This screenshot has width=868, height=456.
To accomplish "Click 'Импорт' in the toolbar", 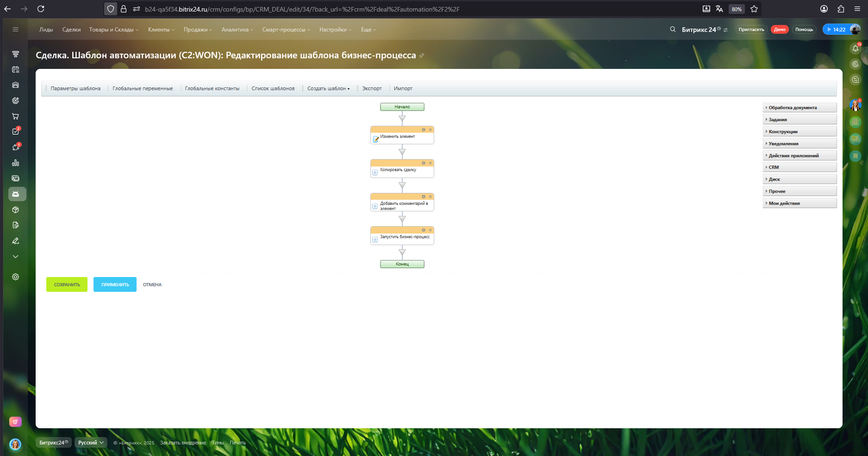I will [x=403, y=88].
